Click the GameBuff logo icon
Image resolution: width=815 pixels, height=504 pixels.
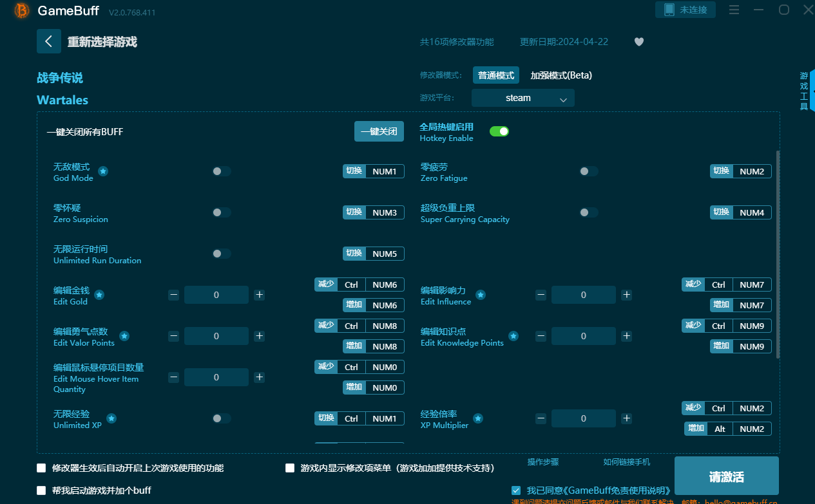(21, 11)
